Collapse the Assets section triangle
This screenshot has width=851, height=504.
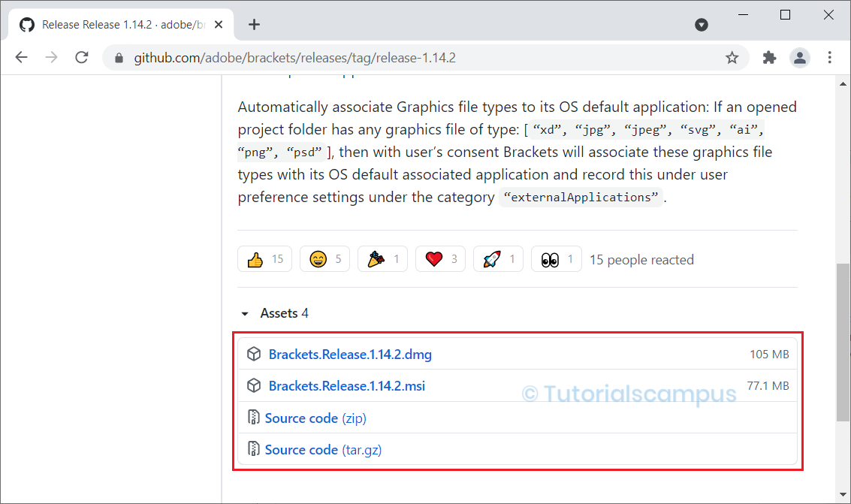[245, 313]
